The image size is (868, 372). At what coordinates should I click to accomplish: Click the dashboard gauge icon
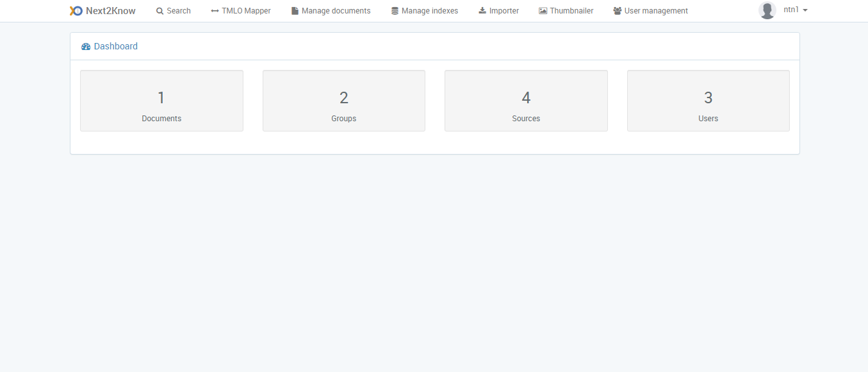(x=86, y=47)
